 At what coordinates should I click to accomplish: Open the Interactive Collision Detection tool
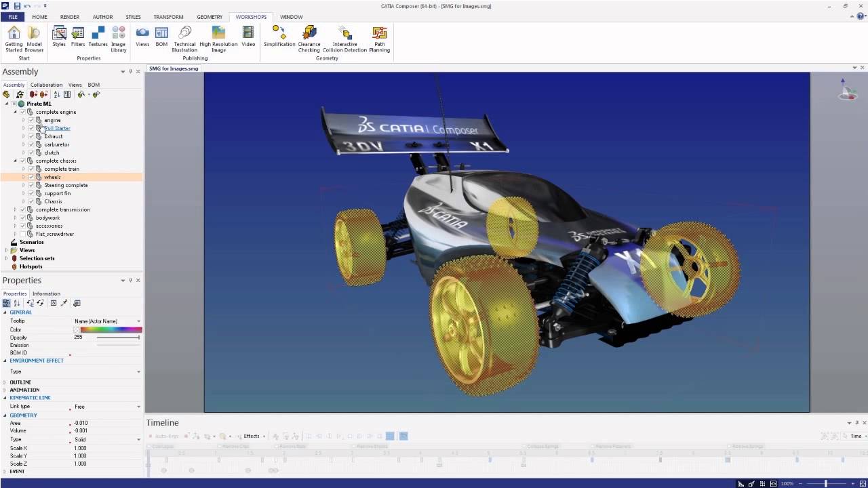344,39
